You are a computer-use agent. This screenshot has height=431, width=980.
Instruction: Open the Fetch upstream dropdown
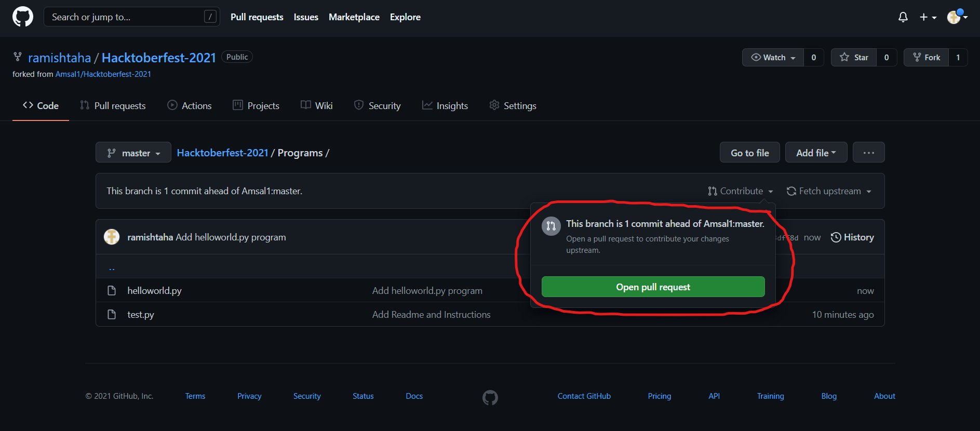pyautogui.click(x=829, y=191)
